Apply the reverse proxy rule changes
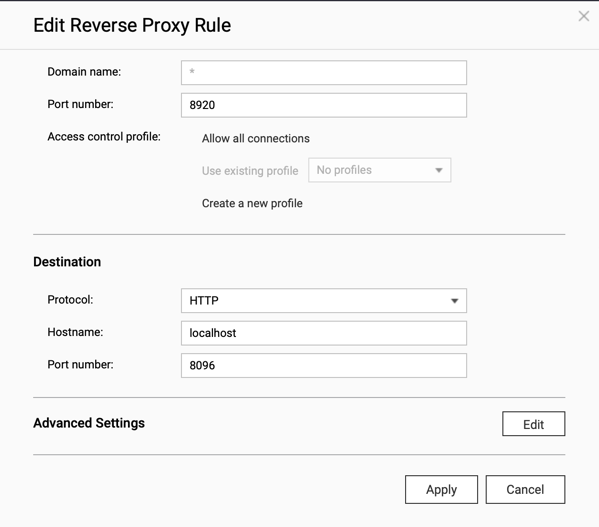This screenshot has height=527, width=599. pyautogui.click(x=441, y=489)
